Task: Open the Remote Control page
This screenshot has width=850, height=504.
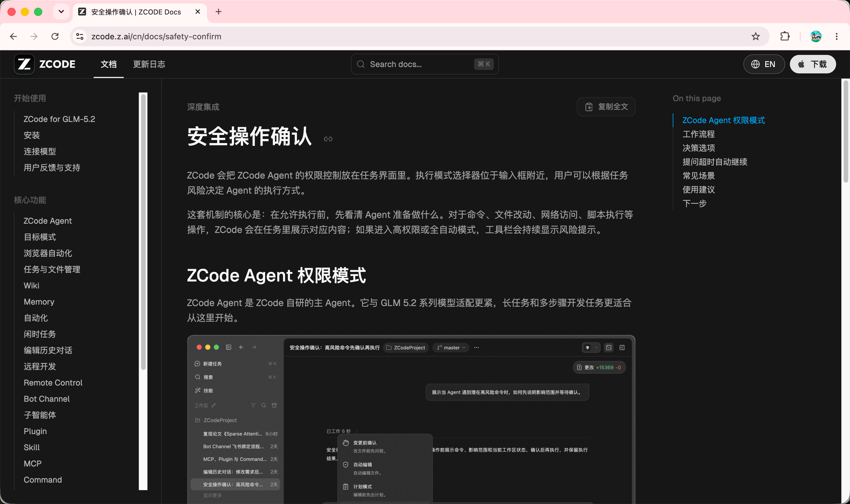Action: tap(53, 383)
